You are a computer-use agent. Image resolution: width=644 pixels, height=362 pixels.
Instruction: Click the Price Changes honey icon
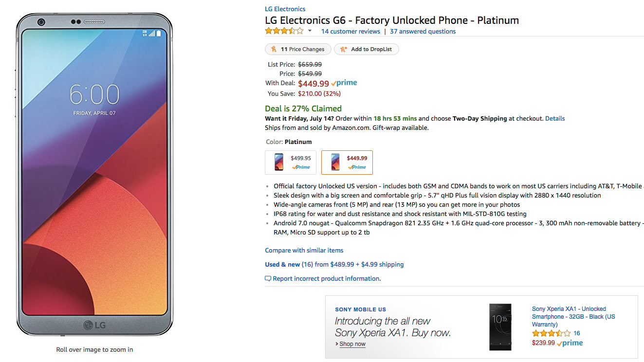[274, 49]
